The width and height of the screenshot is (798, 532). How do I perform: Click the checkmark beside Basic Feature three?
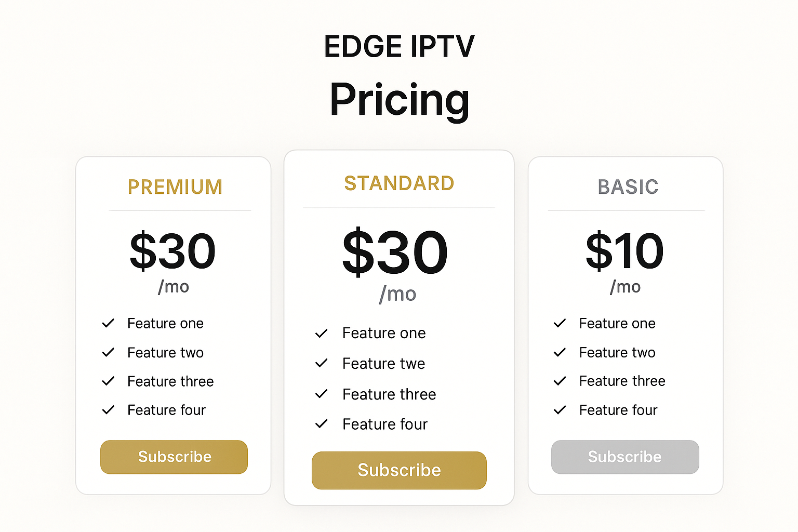click(x=560, y=381)
